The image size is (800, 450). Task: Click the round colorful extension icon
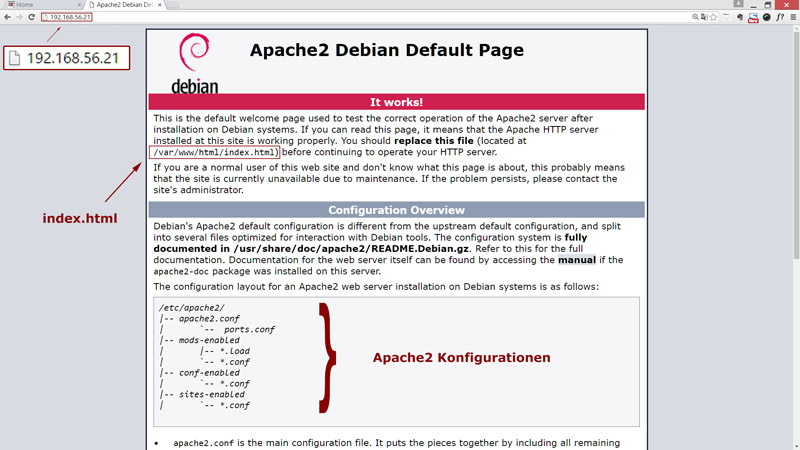[x=767, y=17]
